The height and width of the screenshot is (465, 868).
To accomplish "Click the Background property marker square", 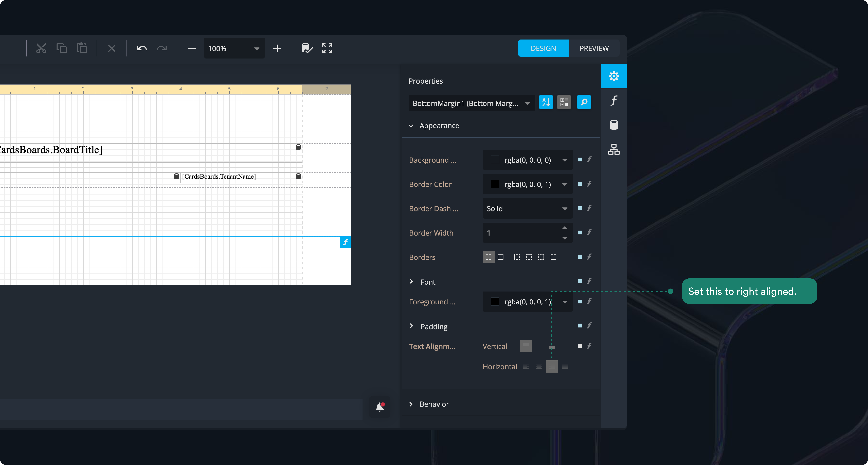I will coord(580,160).
